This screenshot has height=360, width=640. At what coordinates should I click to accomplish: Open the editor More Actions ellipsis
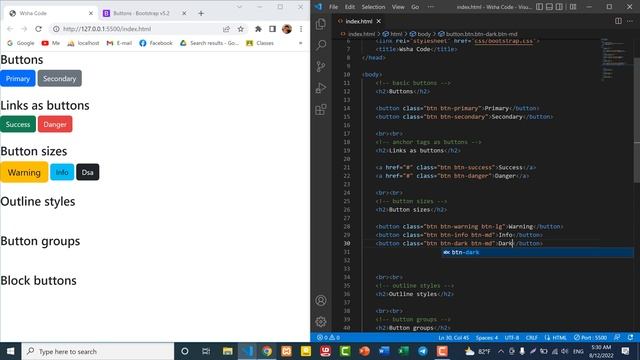(630, 21)
